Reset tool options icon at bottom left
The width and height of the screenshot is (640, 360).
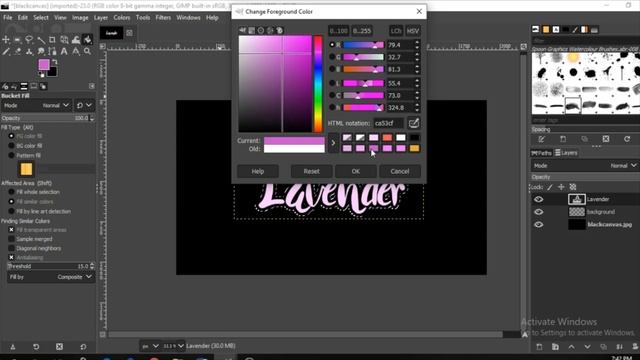[x=83, y=347]
